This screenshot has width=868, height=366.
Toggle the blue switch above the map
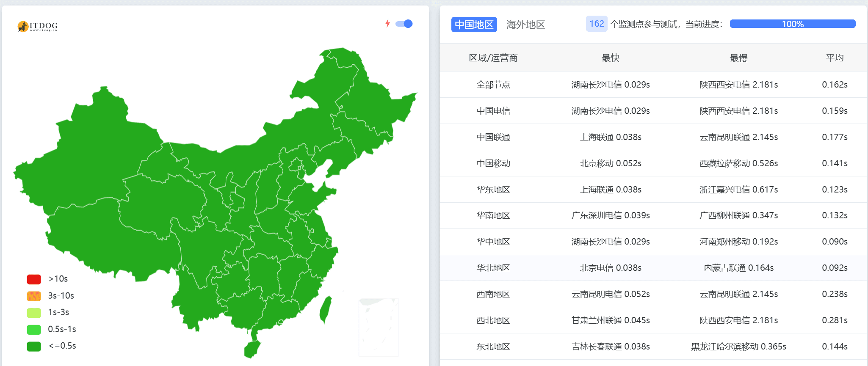point(404,24)
